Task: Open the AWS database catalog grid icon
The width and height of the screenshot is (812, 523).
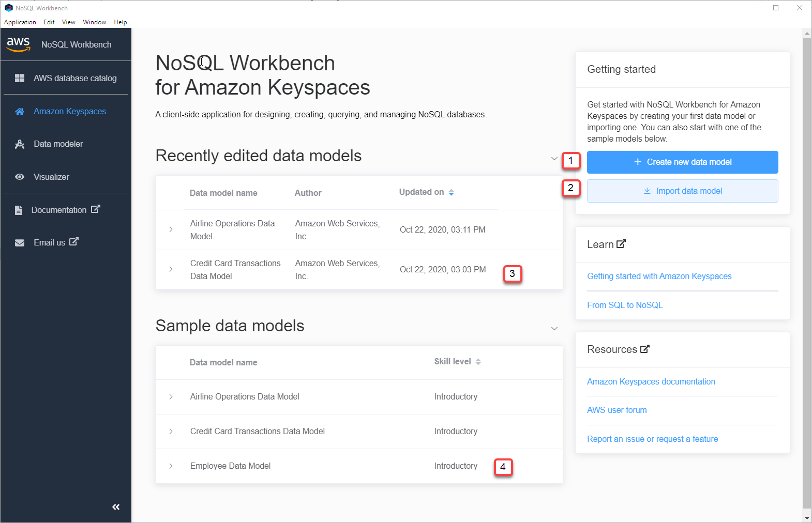Action: pos(20,78)
